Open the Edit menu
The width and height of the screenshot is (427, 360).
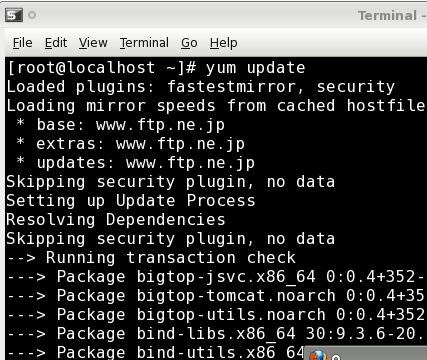tap(56, 43)
